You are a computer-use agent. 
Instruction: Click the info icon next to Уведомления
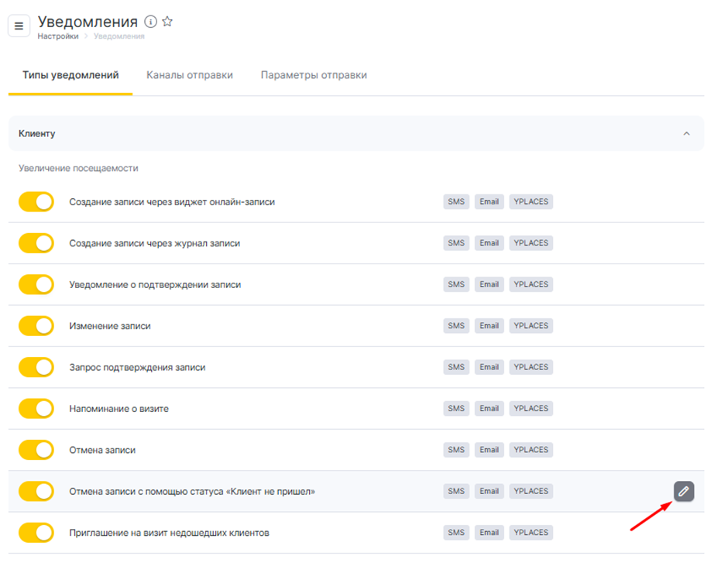click(x=151, y=22)
